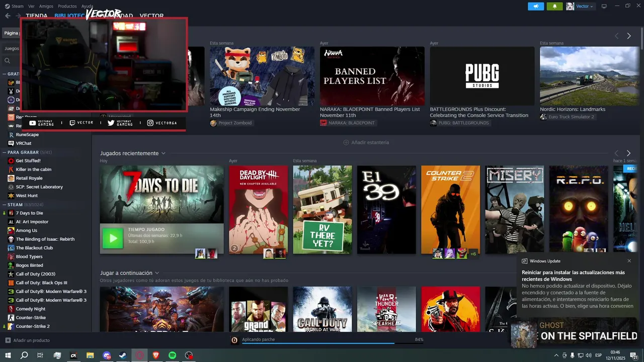Image resolution: width=644 pixels, height=362 pixels.
Task: Select VRChat in library list
Action: point(24,143)
